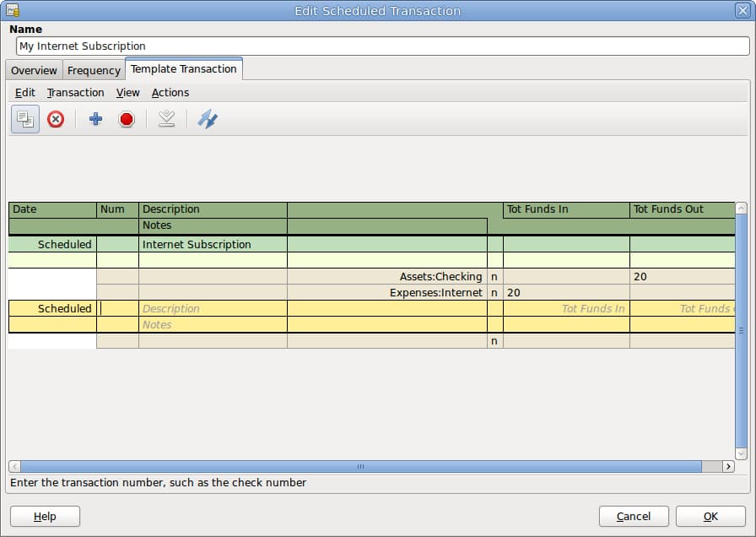Toggle the reconcile flag on the bottom empty split
Viewport: 756px width, 537px height.
click(x=494, y=341)
